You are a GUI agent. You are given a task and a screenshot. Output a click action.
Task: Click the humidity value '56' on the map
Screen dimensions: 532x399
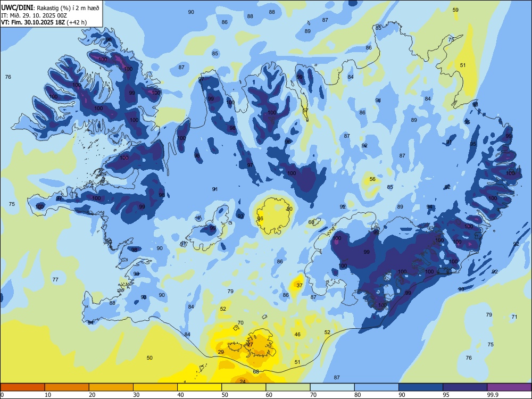pyautogui.click(x=372, y=179)
